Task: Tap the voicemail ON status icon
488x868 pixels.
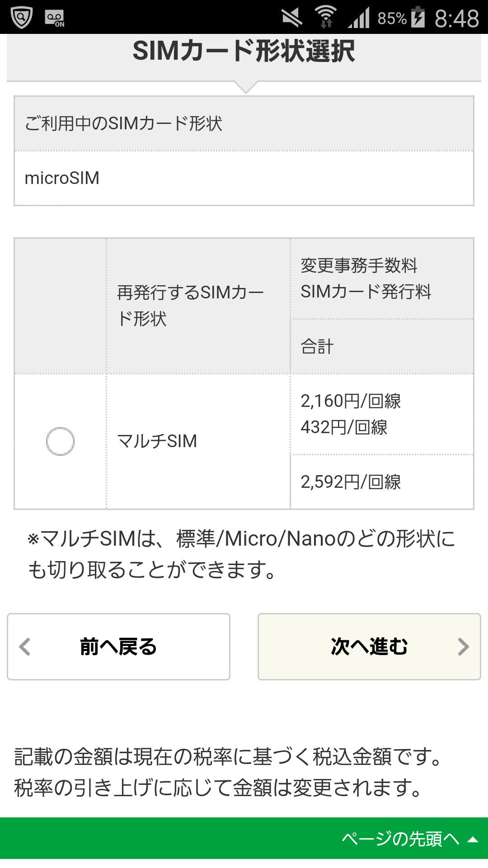Action: click(55, 19)
